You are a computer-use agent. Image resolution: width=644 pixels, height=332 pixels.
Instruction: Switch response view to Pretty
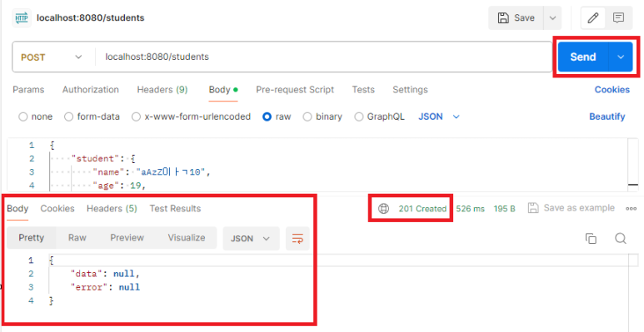[x=31, y=238]
